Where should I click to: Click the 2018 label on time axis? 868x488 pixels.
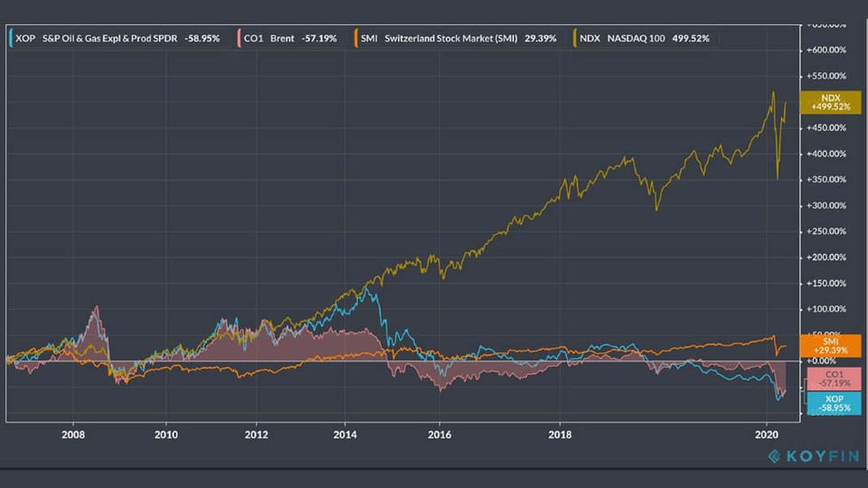(x=560, y=433)
